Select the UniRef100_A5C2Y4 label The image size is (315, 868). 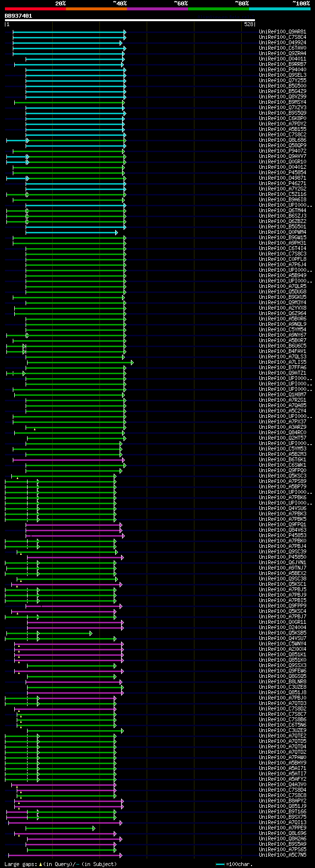(283, 411)
